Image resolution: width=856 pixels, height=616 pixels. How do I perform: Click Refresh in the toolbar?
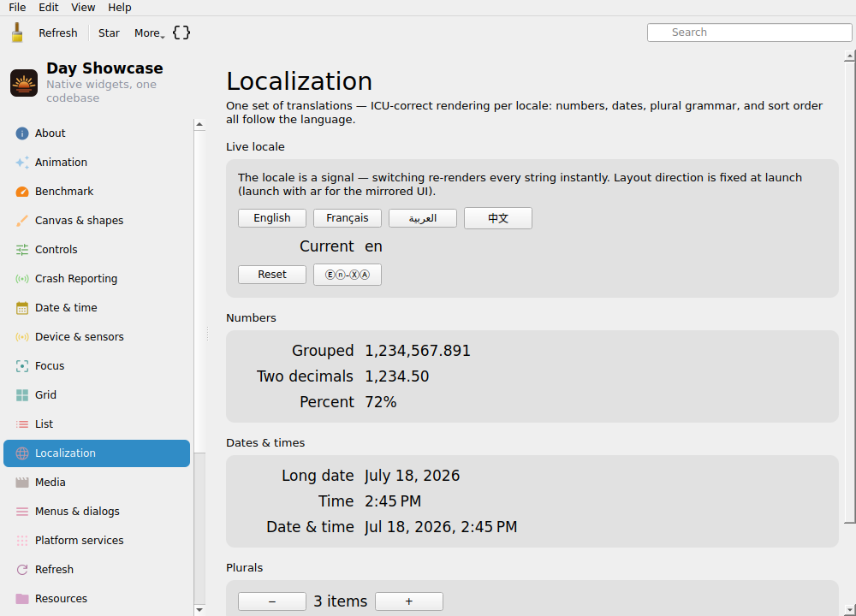click(x=58, y=33)
